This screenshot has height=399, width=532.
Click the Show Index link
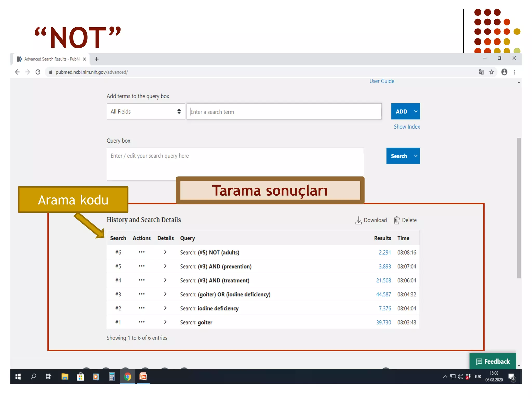click(x=407, y=127)
